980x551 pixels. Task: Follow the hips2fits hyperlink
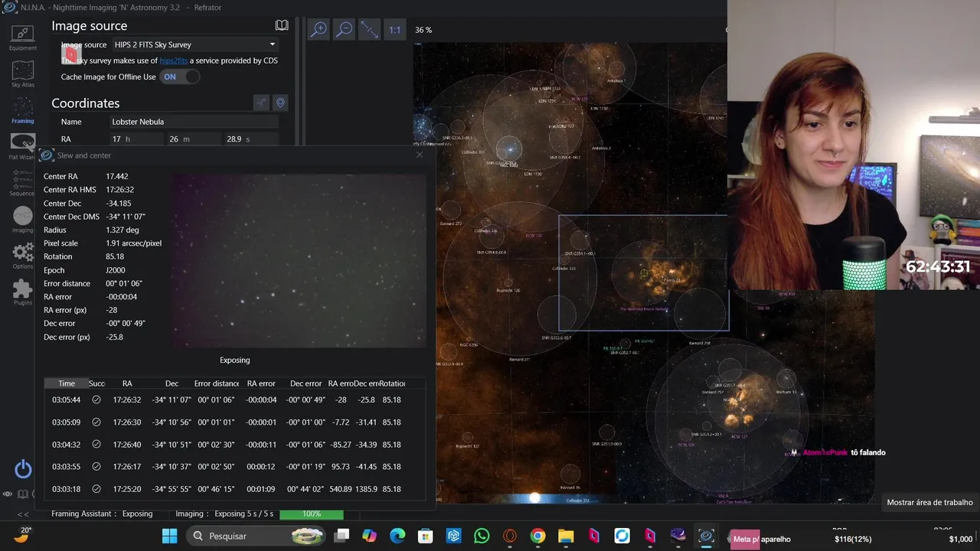(x=173, y=60)
